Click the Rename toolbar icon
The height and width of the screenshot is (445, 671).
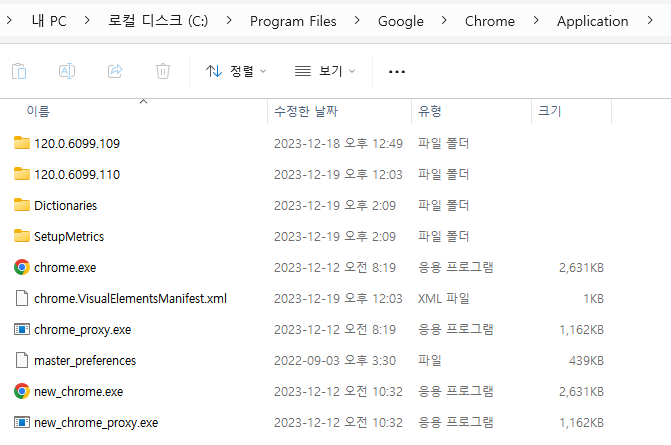(x=67, y=71)
